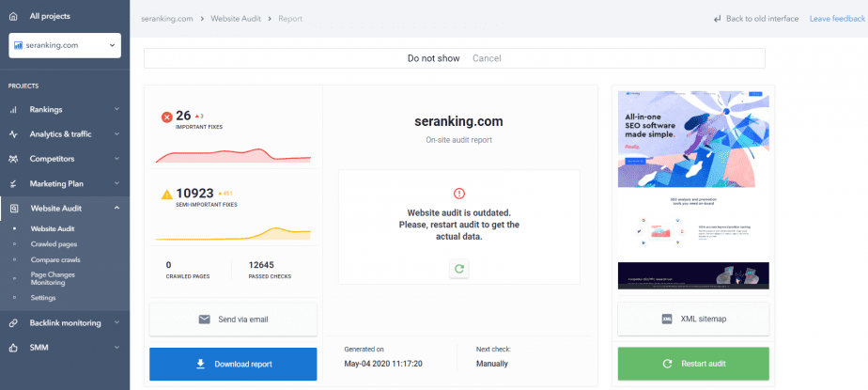Click the download arrow icon on Download report
This screenshot has width=868, height=390.
(x=200, y=364)
